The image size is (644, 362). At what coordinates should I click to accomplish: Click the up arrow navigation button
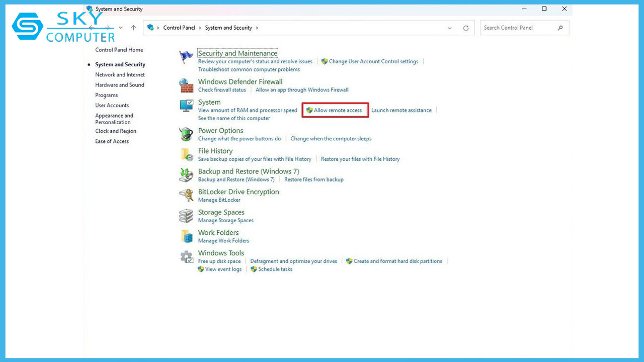pyautogui.click(x=133, y=28)
